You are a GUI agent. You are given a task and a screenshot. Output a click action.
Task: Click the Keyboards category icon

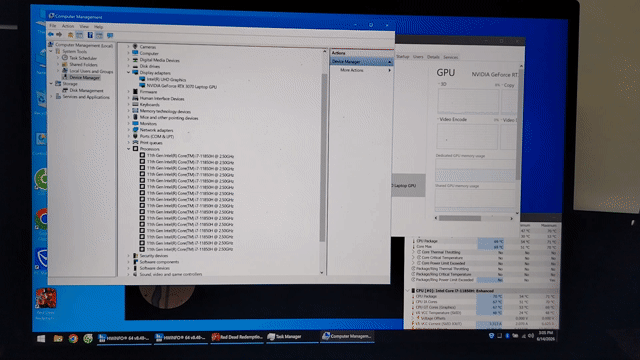[x=135, y=104]
